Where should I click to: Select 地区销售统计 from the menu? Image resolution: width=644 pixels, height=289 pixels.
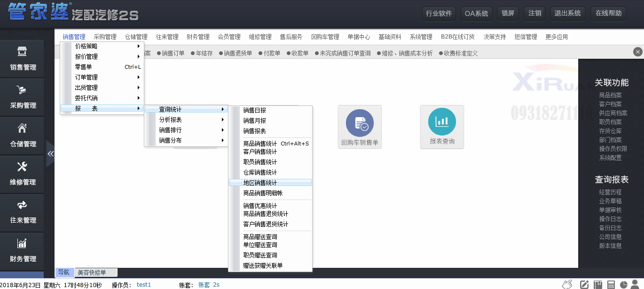(x=260, y=183)
